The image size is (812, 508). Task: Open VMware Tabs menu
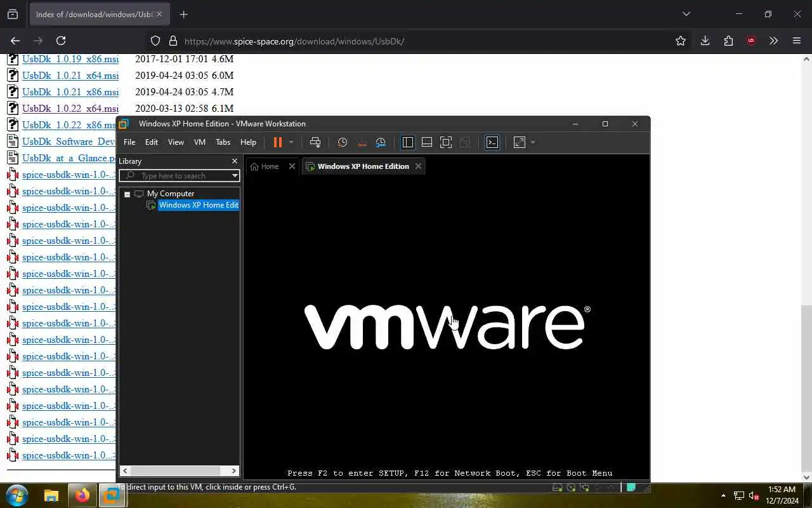(223, 142)
